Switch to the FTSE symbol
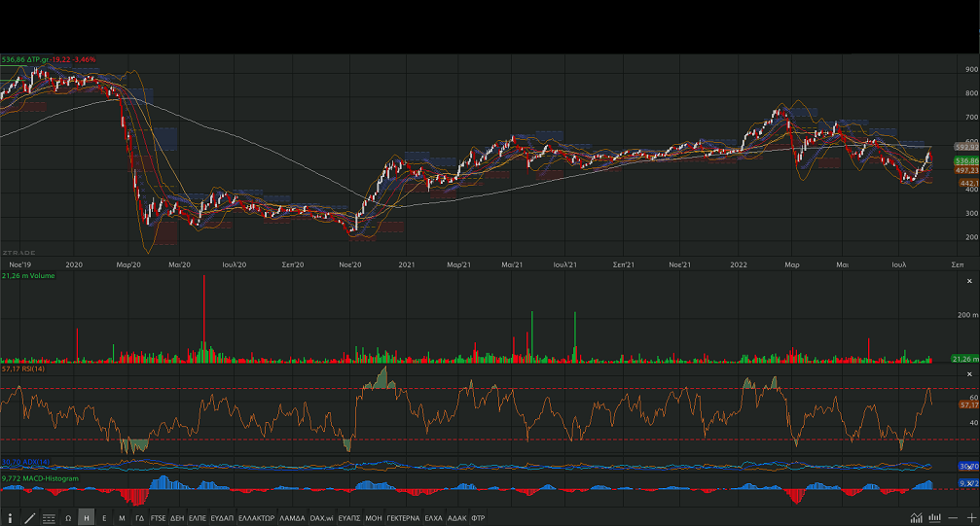 (158, 518)
